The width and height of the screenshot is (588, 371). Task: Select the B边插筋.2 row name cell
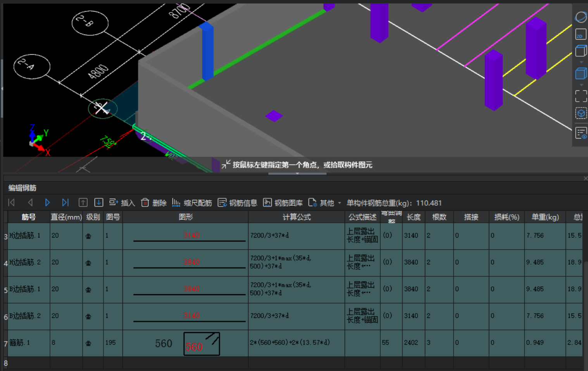click(x=29, y=316)
